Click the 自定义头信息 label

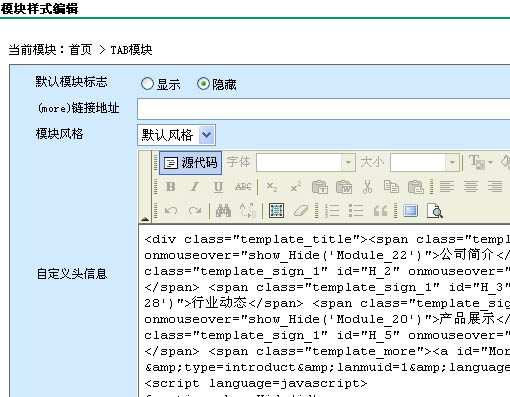[72, 274]
